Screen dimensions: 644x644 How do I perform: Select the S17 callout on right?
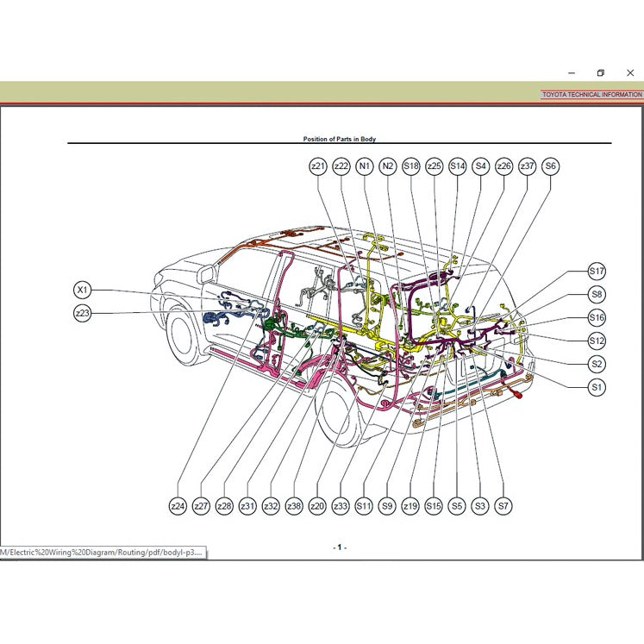pyautogui.click(x=597, y=272)
